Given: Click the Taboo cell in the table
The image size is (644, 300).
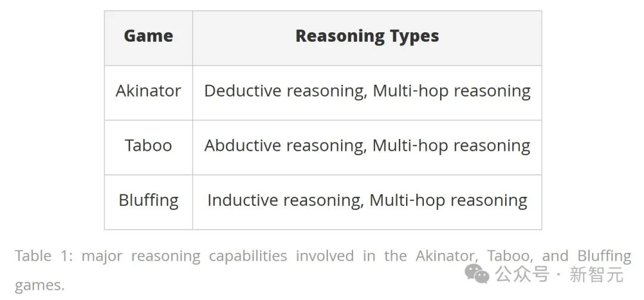Looking at the screenshot, I should click(148, 146).
